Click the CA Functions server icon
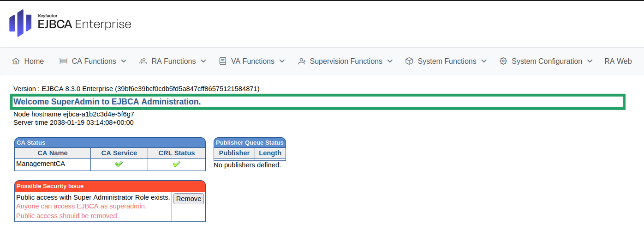The image size is (644, 226). click(63, 61)
